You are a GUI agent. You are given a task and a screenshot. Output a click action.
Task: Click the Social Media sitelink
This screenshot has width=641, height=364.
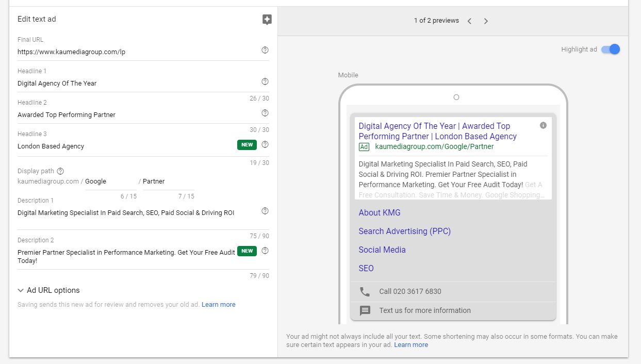(382, 250)
